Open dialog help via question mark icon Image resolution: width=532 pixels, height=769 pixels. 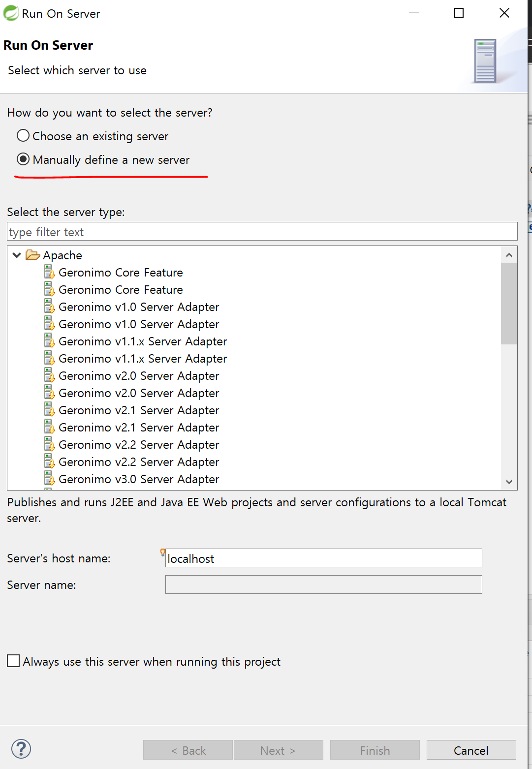(21, 749)
